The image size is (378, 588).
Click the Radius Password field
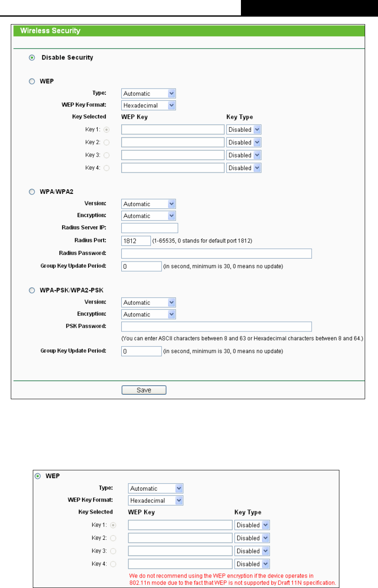point(216,254)
